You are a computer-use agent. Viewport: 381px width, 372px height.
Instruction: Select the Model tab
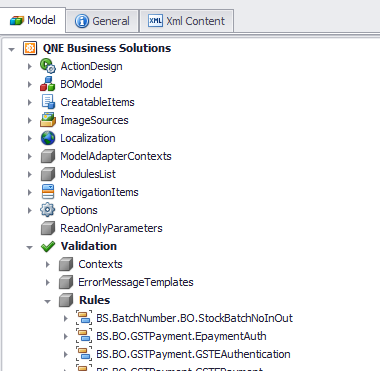coord(33,20)
